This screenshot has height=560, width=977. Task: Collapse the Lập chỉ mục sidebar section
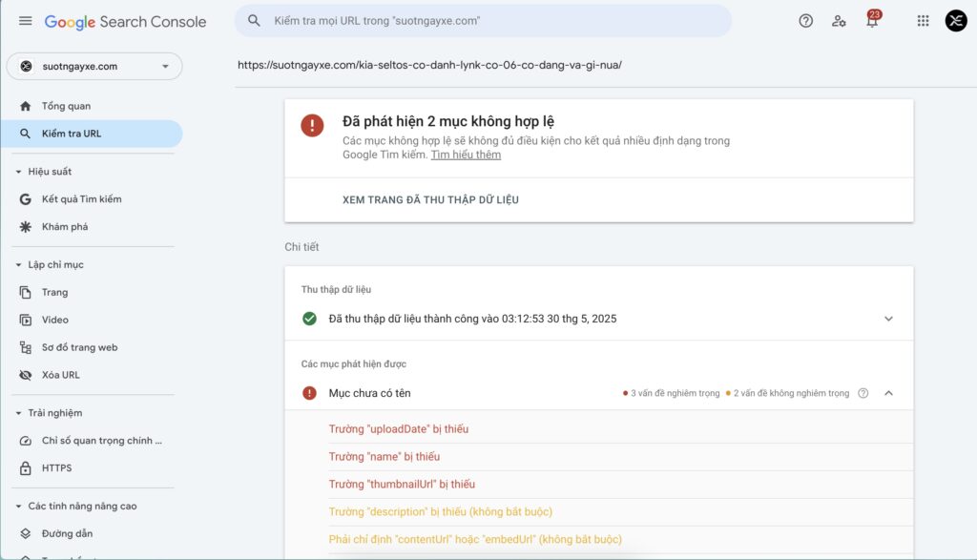tap(18, 265)
